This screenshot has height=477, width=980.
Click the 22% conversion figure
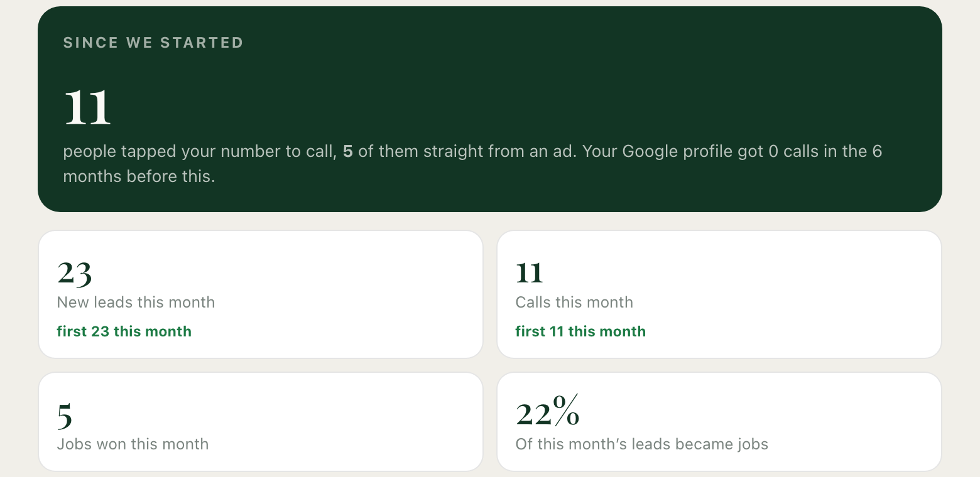[548, 411]
